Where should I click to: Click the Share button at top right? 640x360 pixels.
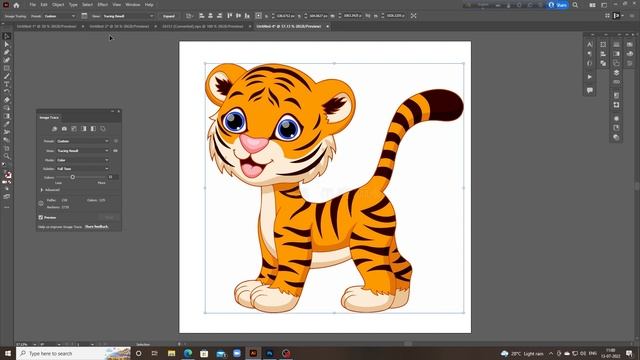click(x=558, y=5)
